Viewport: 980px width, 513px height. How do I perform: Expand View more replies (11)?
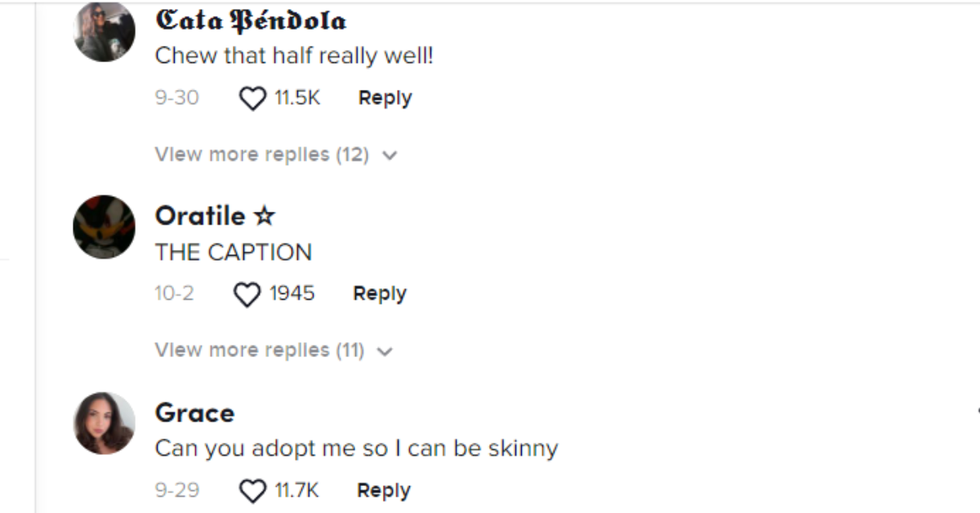259,351
